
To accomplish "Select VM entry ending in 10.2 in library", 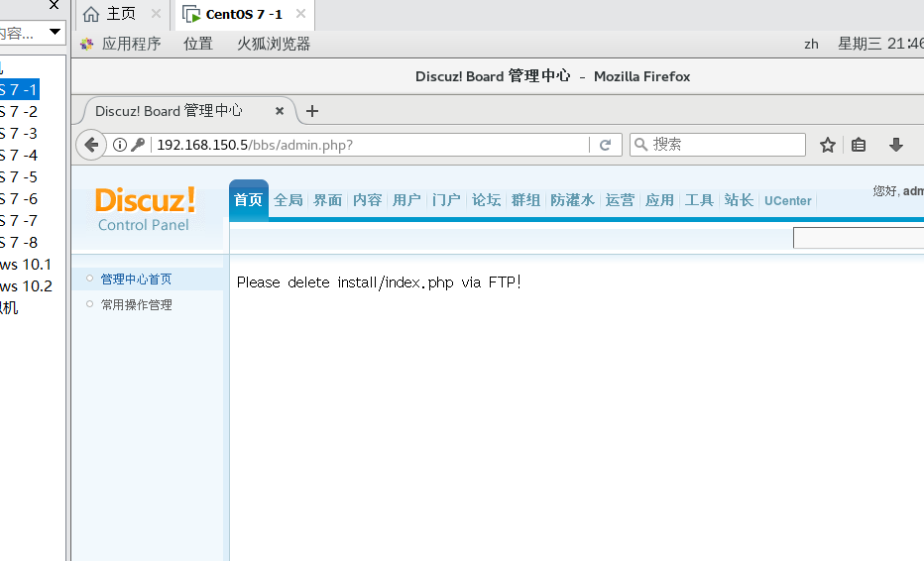I will point(26,285).
